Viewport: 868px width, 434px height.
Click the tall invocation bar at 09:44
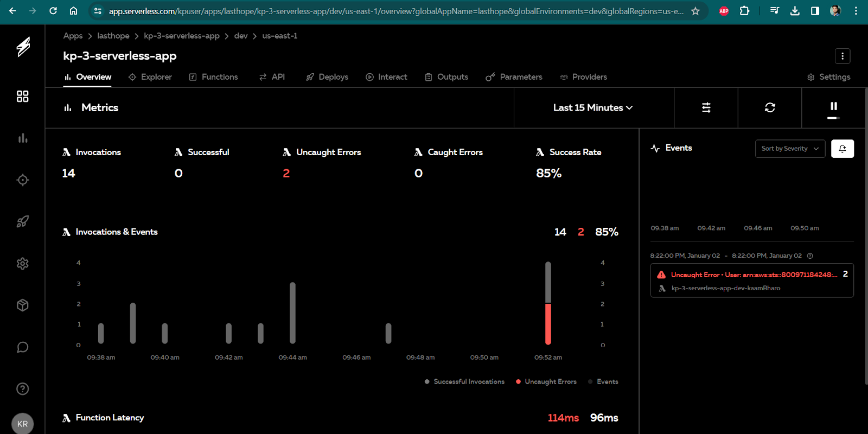pyautogui.click(x=292, y=312)
